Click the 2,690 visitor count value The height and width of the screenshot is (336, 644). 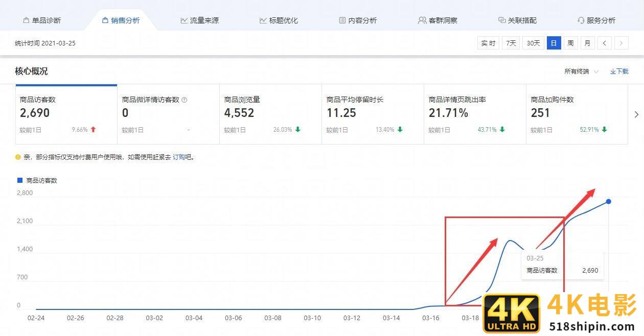coord(35,113)
